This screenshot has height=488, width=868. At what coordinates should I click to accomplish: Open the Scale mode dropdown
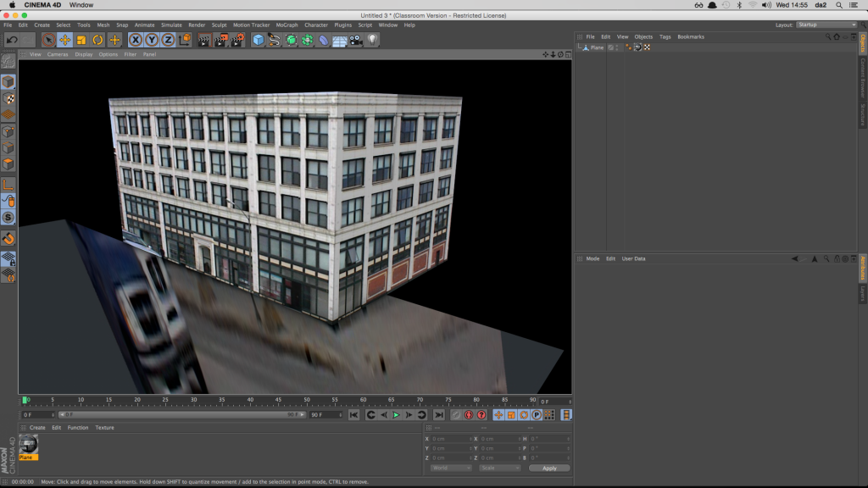(498, 468)
